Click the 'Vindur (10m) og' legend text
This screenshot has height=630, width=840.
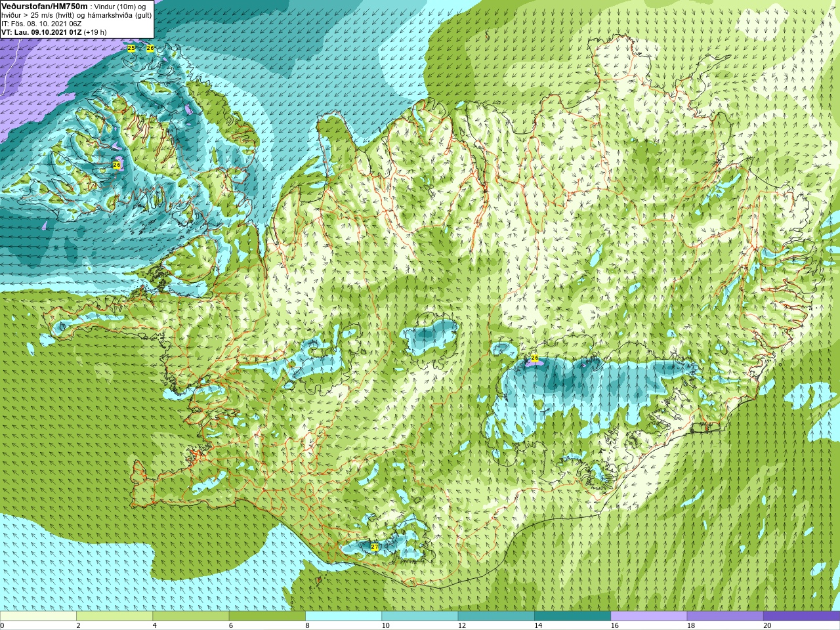click(119, 7)
